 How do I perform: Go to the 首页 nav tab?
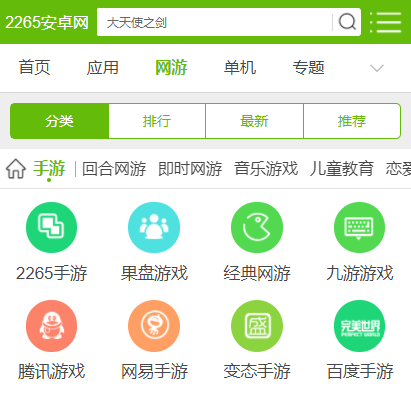(34, 68)
